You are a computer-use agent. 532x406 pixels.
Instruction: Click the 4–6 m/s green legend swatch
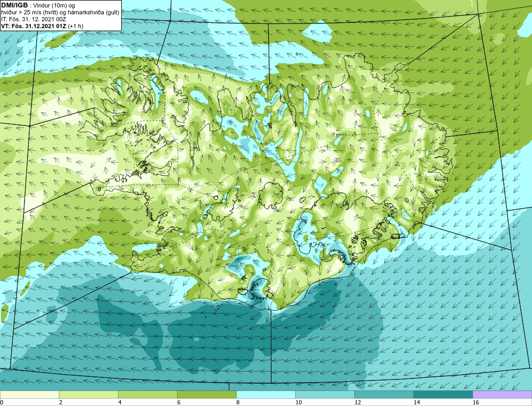147,394
